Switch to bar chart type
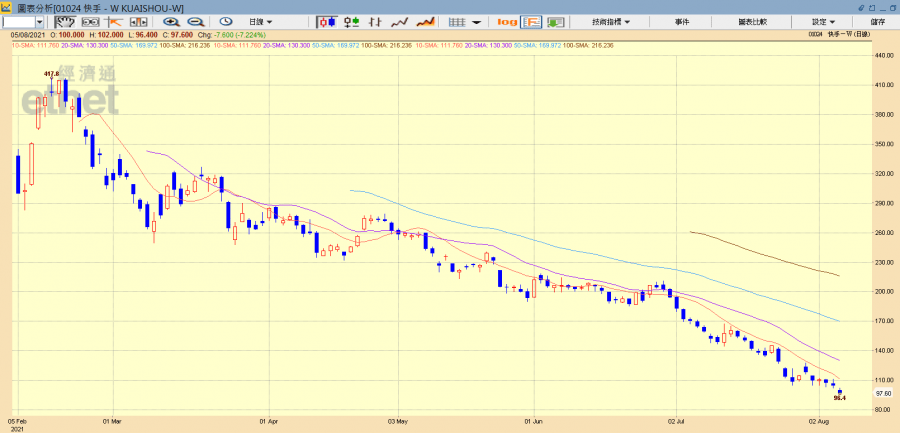900x433 pixels. pyautogui.click(x=351, y=21)
